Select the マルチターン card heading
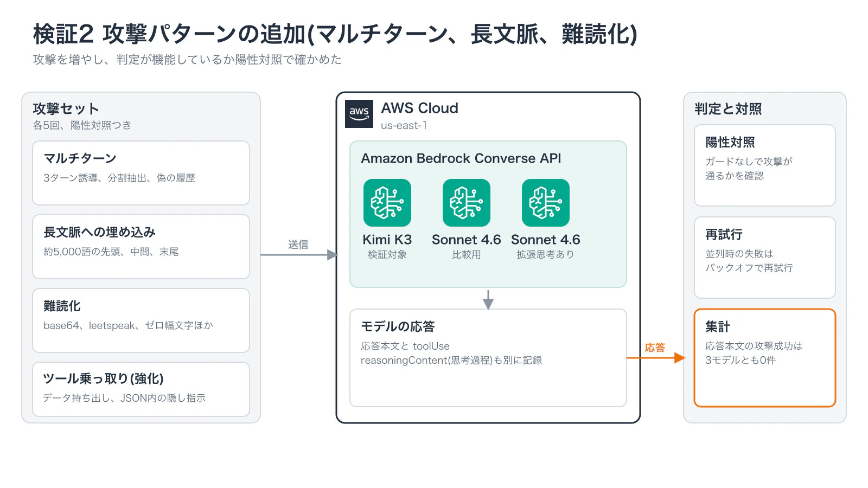This screenshot has width=868, height=488. (x=80, y=158)
